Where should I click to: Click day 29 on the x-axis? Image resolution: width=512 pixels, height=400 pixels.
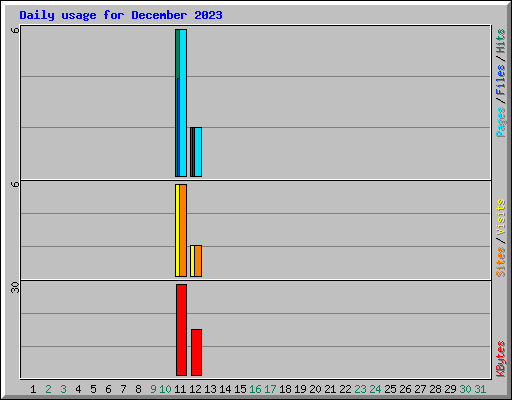pos(450,389)
